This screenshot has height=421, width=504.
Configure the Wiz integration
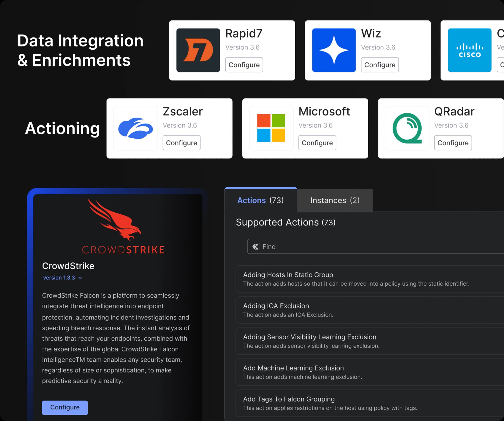coord(380,65)
